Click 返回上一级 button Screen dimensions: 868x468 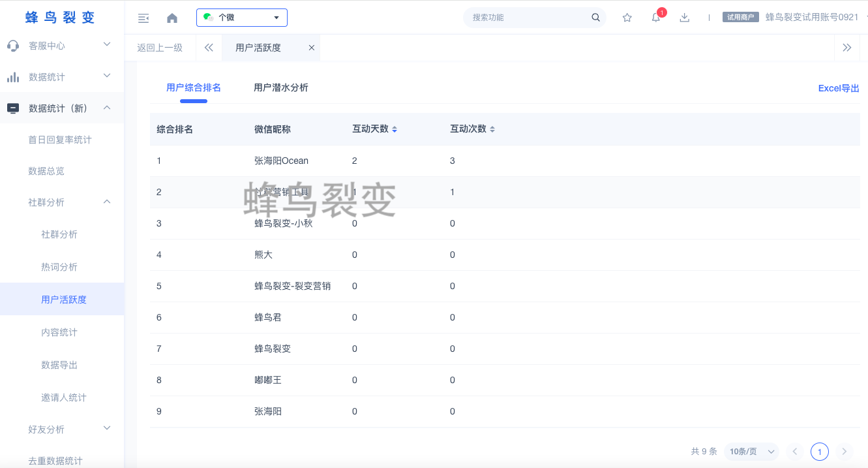click(160, 48)
